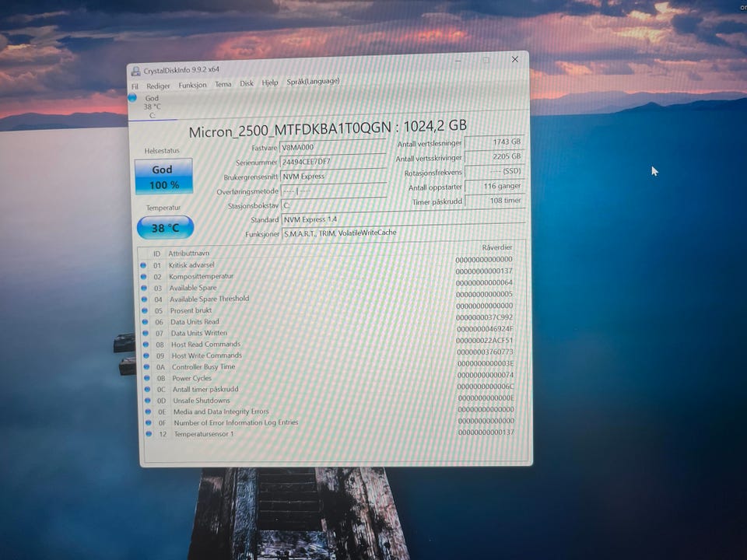Image resolution: width=747 pixels, height=560 pixels.
Task: Click the status dot for Data Units Read
Action: click(x=146, y=322)
